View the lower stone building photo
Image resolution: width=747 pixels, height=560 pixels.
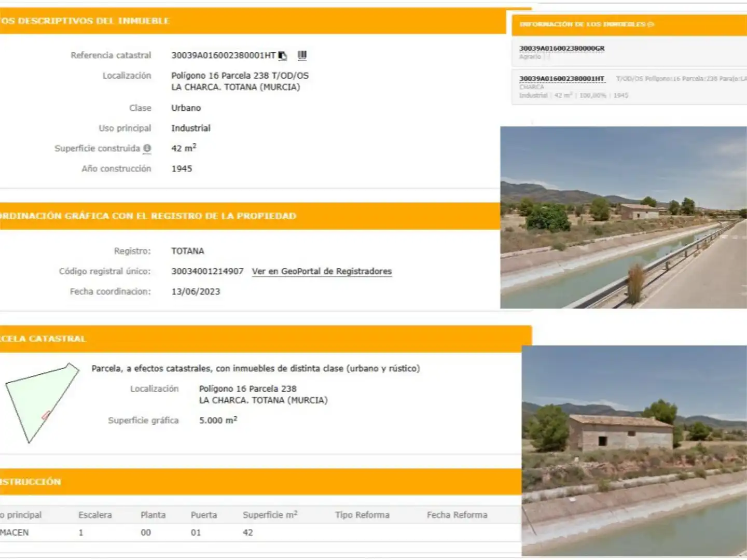(634, 451)
